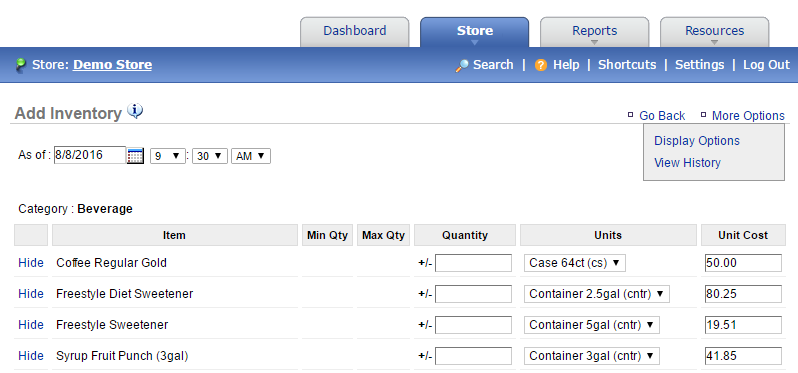Open the AM/PM dropdown
The image size is (798, 373).
[251, 156]
